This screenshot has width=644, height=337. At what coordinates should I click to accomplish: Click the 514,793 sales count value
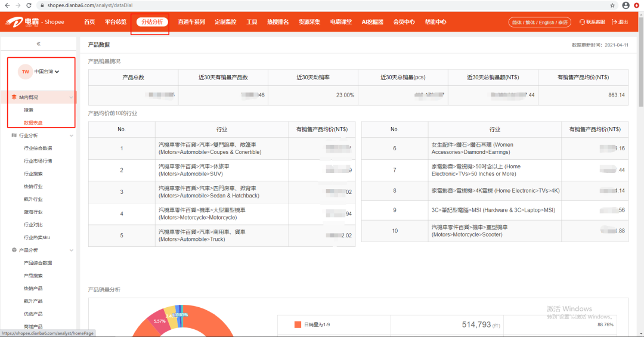tap(476, 324)
